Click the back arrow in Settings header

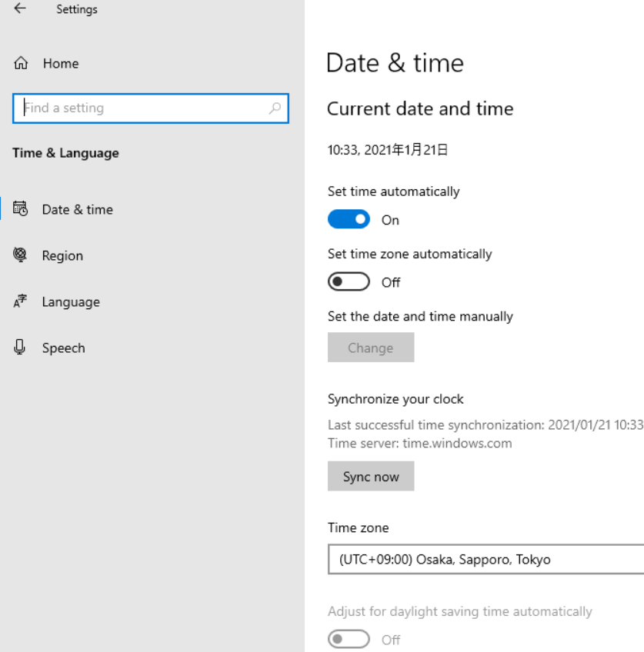tap(20, 9)
